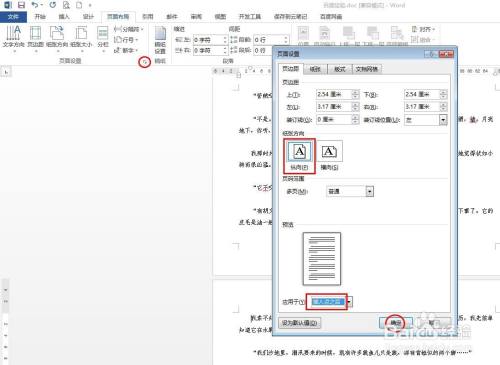Screen dimensions: 500x365
Task: Click the Cancel button in Page Setup dialog
Action: 433,323
